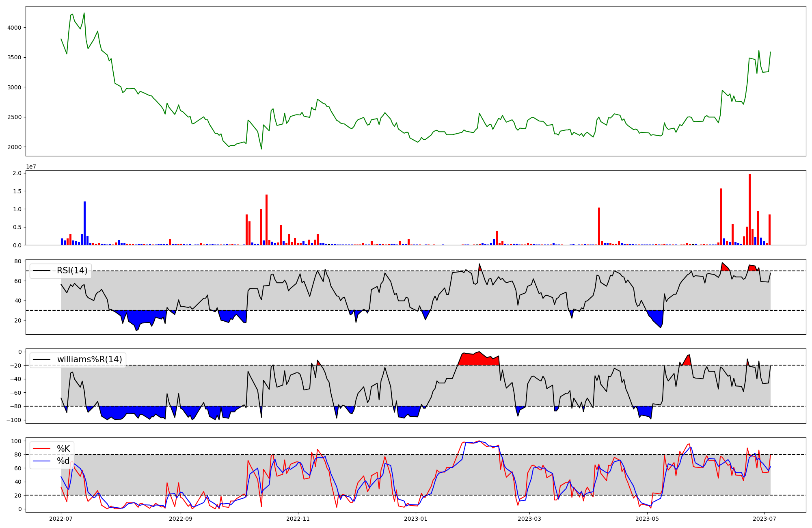Click the blue %d legend line swatch

click(x=42, y=461)
